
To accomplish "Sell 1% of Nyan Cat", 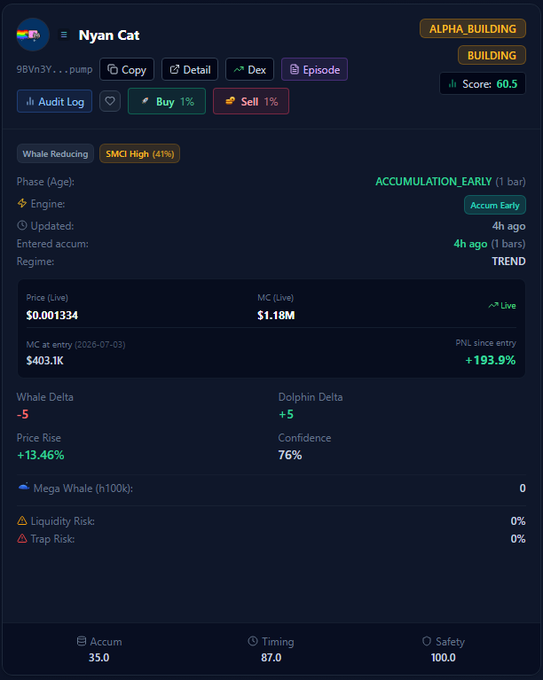I will 251,101.
